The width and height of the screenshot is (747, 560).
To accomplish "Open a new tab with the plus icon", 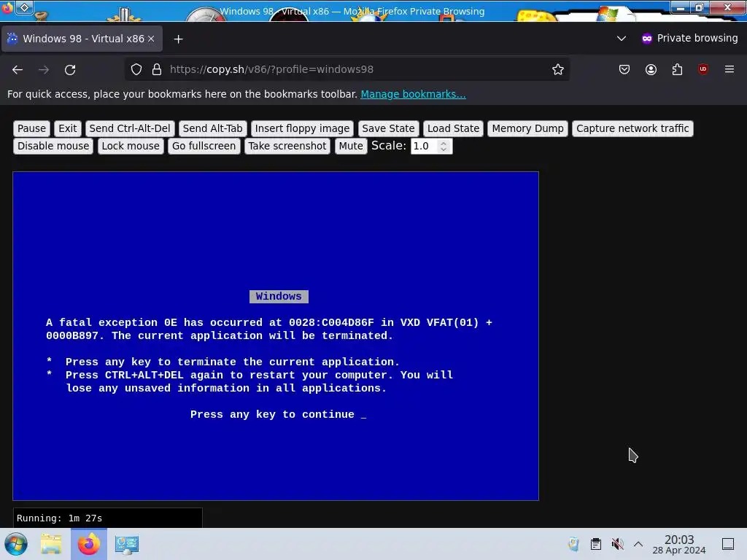I will click(178, 39).
